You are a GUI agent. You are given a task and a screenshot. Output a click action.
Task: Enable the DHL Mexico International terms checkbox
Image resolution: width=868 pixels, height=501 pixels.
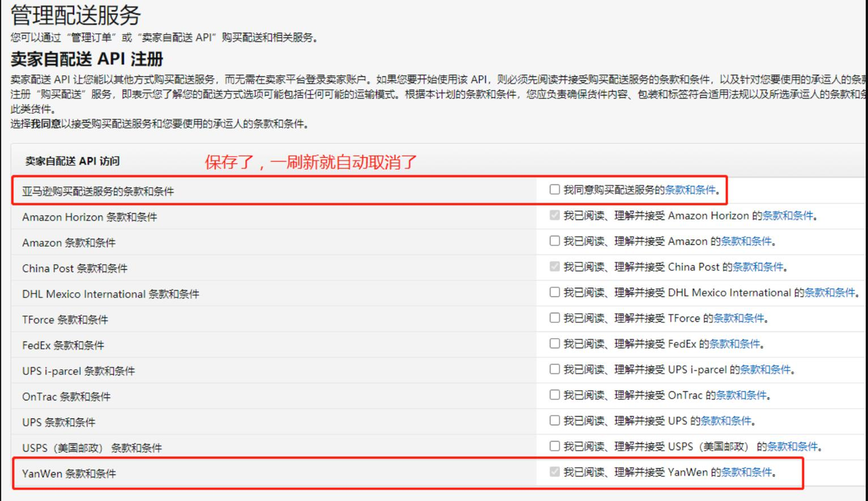tap(555, 292)
